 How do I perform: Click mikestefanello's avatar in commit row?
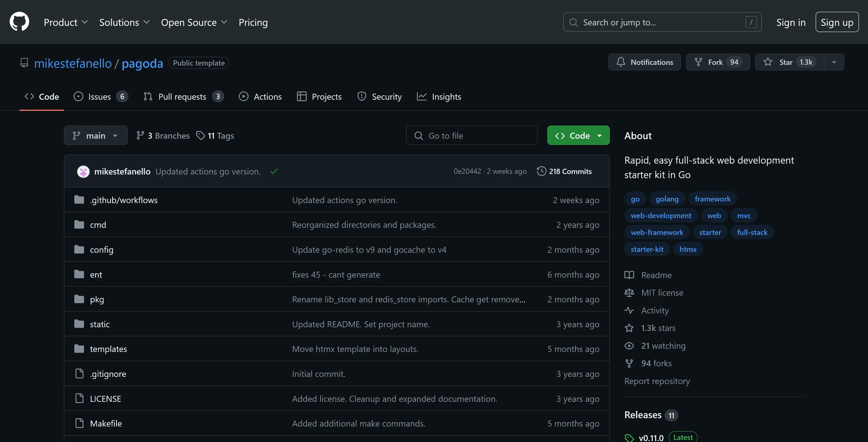point(83,171)
